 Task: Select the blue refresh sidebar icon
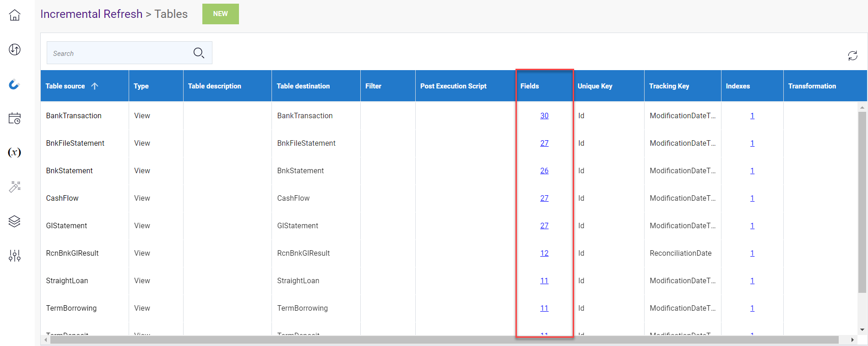point(15,84)
